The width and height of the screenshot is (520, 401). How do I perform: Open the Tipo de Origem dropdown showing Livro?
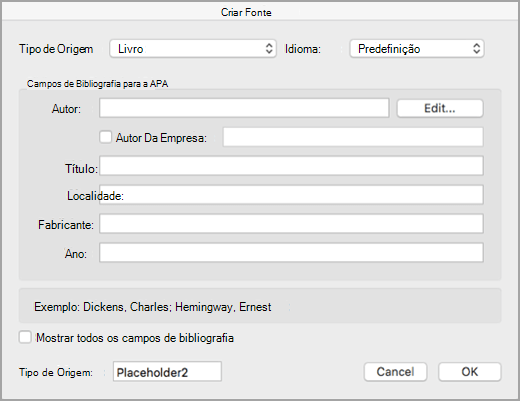193,49
